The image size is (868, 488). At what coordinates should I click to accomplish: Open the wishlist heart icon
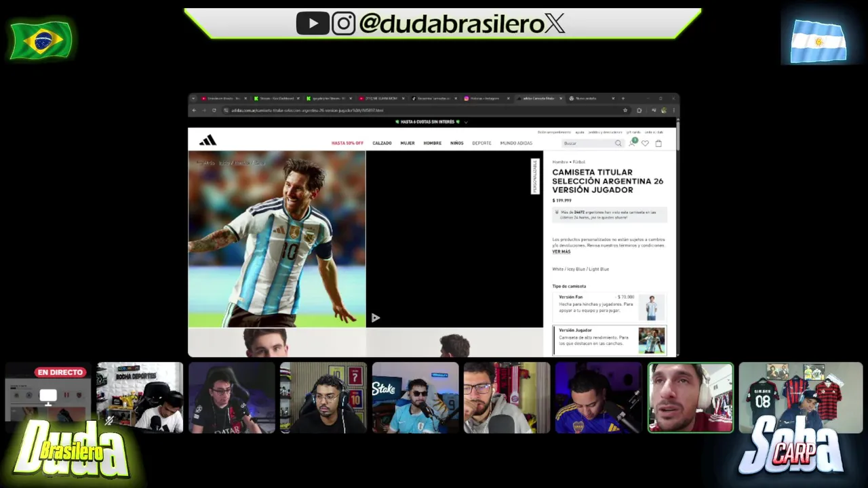tap(645, 143)
